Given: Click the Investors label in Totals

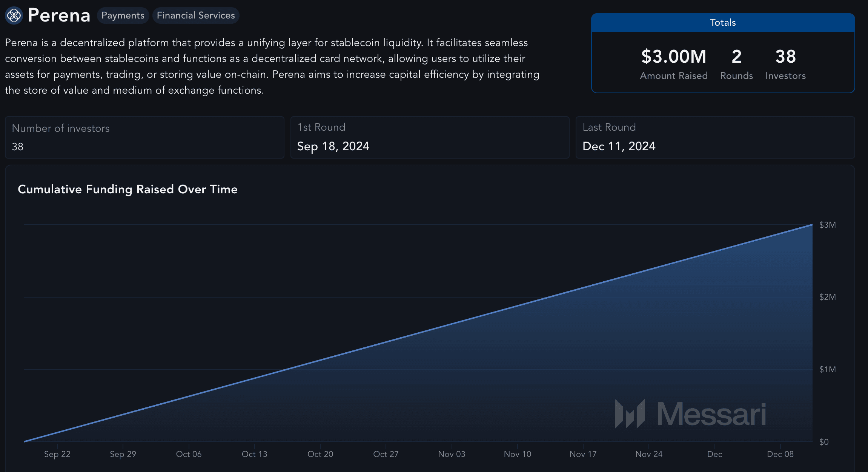Looking at the screenshot, I should (x=785, y=76).
